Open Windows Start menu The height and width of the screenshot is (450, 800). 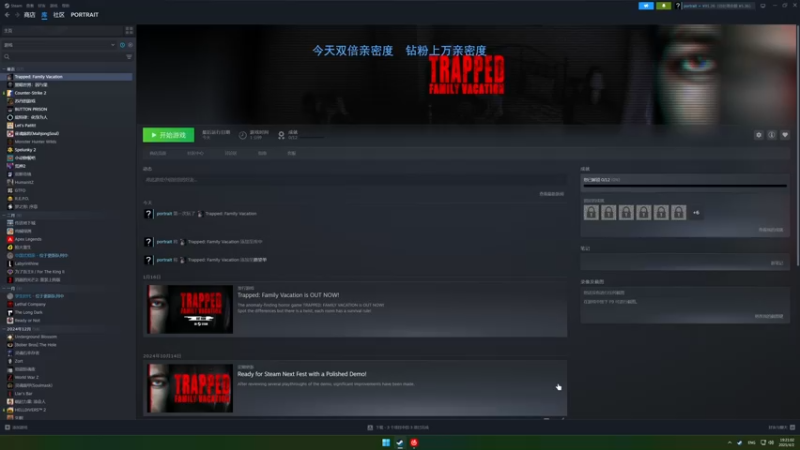386,442
